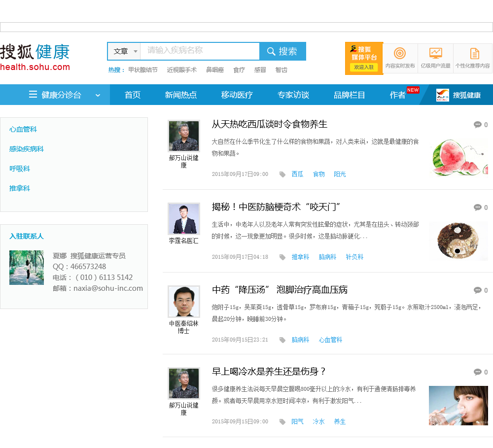Open article 早上喝冷水是养生还是伤身？
The width and height of the screenshot is (493, 448).
coord(269,372)
